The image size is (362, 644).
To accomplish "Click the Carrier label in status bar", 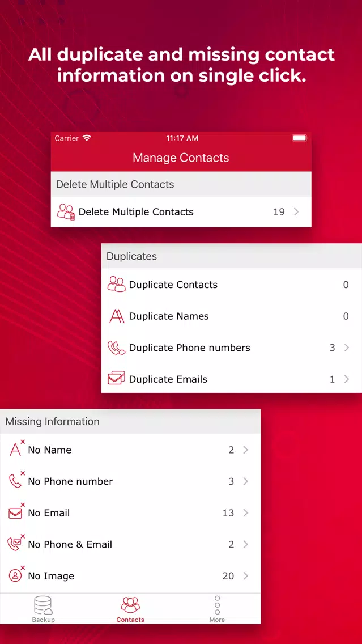I will pos(66,138).
